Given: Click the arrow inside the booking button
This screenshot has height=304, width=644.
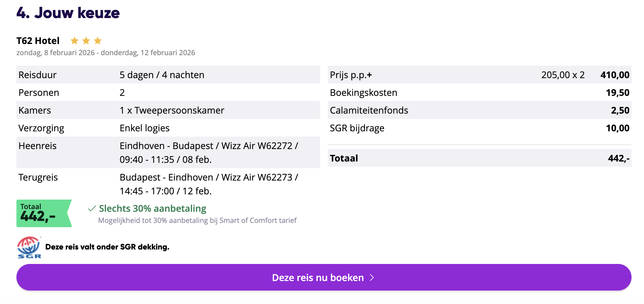Looking at the screenshot, I should click(x=372, y=277).
